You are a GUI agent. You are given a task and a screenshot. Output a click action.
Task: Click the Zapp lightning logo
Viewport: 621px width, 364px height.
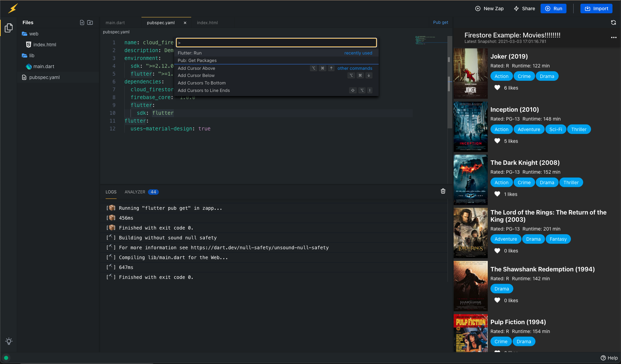point(13,9)
